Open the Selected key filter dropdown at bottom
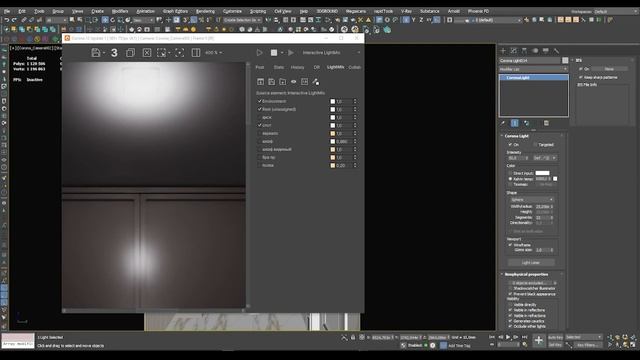 tap(584, 337)
